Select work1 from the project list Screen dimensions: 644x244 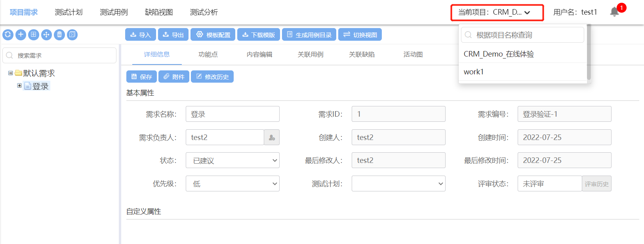[474, 72]
